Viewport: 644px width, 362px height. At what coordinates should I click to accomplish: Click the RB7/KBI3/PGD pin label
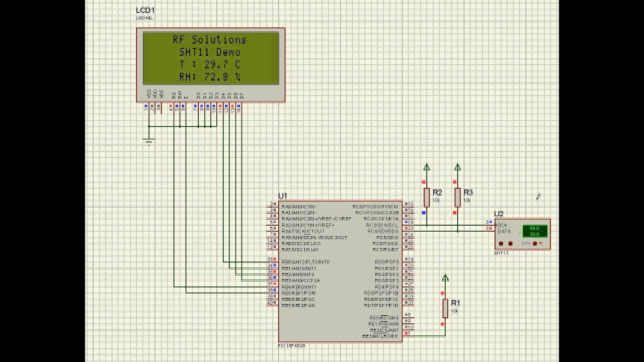(x=298, y=305)
